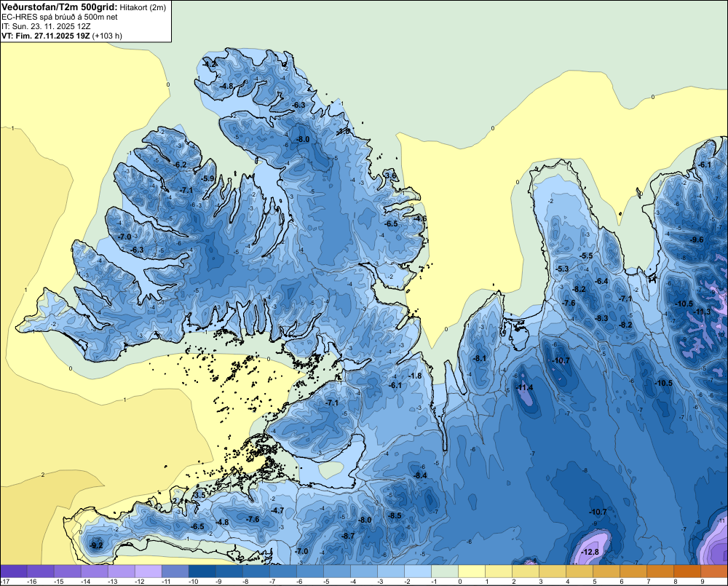Click the -9.6 temperature label
The height and width of the screenshot is (586, 728).
tap(697, 239)
